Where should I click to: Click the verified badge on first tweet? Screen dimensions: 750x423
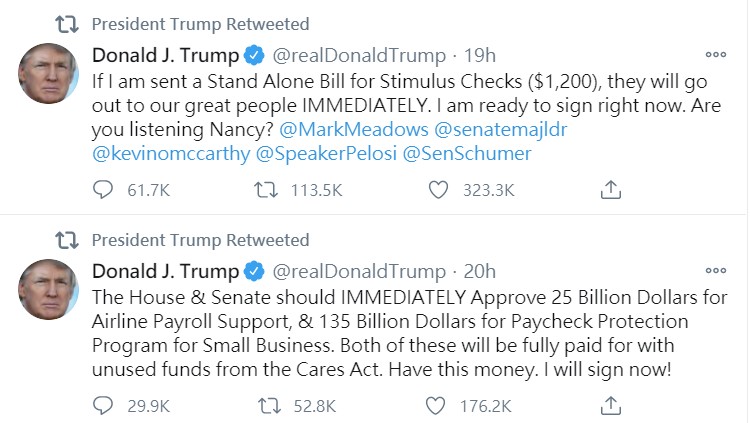[x=255, y=54]
